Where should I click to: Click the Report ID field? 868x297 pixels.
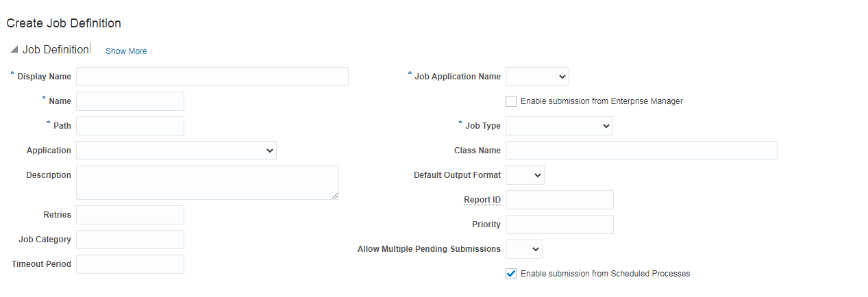[x=559, y=200]
